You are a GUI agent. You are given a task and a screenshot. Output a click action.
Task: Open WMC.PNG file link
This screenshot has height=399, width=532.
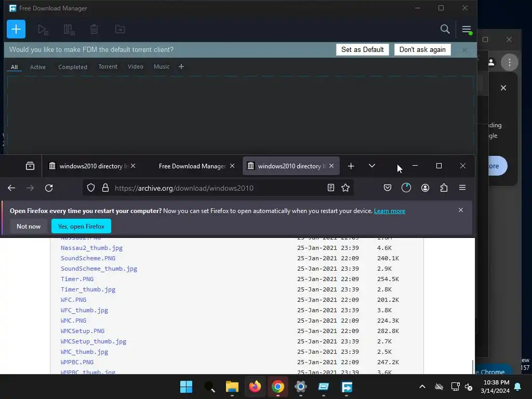click(73, 320)
